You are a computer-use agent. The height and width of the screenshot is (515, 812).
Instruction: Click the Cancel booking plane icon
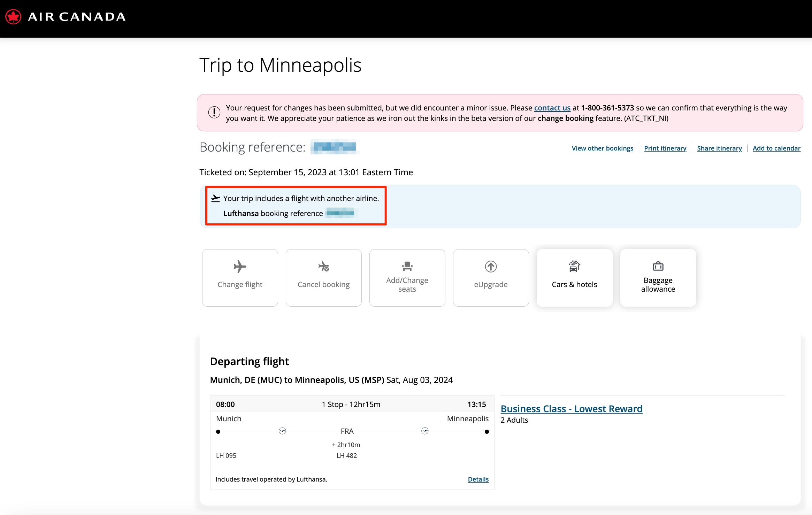(x=323, y=267)
